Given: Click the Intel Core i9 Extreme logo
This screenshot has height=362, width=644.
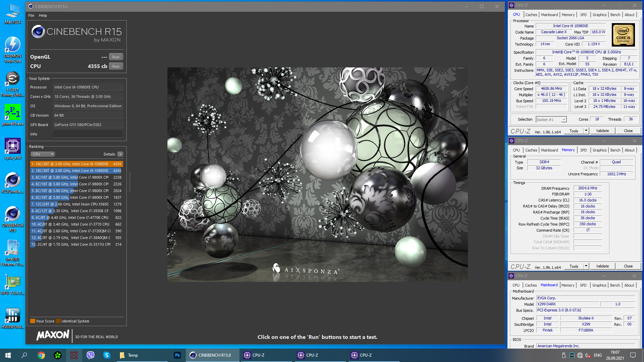Looking at the screenshot, I should point(623,35).
